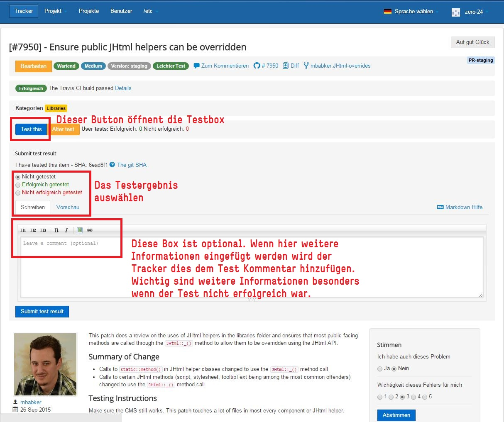The height and width of the screenshot is (422, 504).
Task: Insert hyperlink using the chain icon
Action: (90, 230)
